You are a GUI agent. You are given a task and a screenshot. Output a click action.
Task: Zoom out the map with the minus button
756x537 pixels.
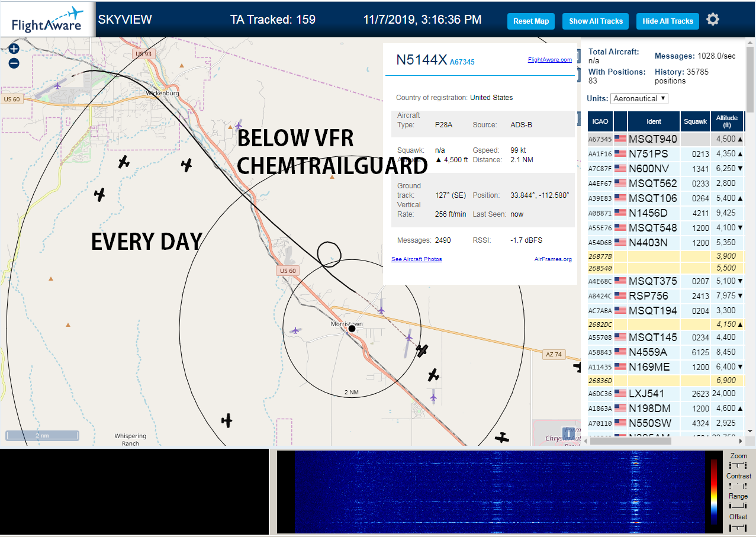tap(14, 63)
